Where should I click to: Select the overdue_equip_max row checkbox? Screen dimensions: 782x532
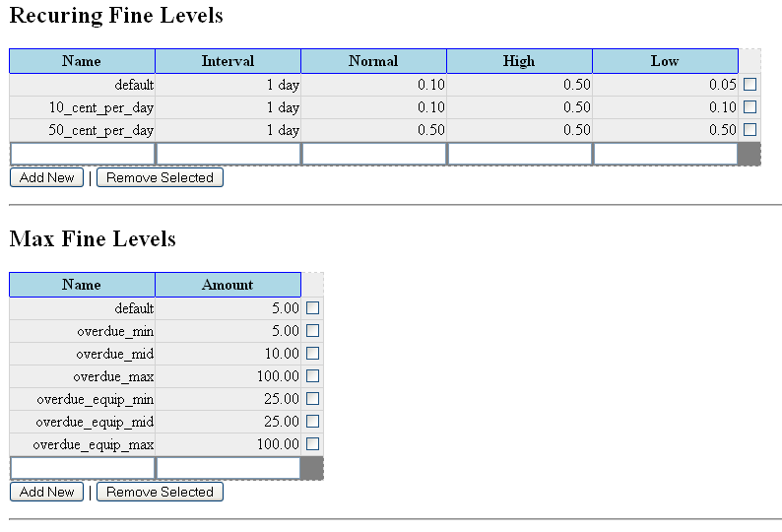pyautogui.click(x=313, y=444)
